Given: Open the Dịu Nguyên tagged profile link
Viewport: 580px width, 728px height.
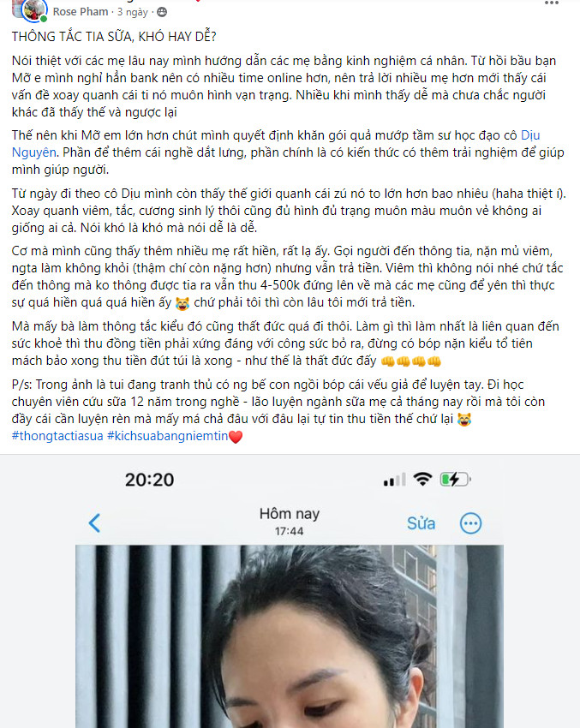Looking at the screenshot, I should point(276,144).
